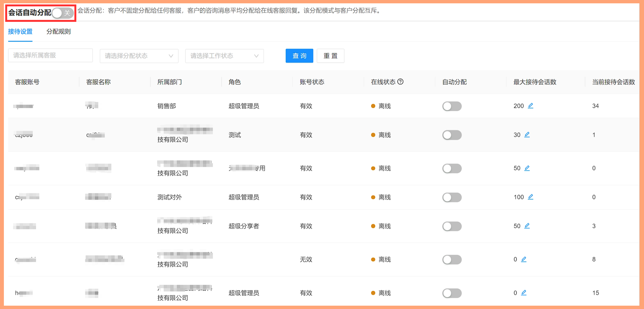Select the 测试对外 department cell
The image size is (644, 309).
click(x=169, y=197)
